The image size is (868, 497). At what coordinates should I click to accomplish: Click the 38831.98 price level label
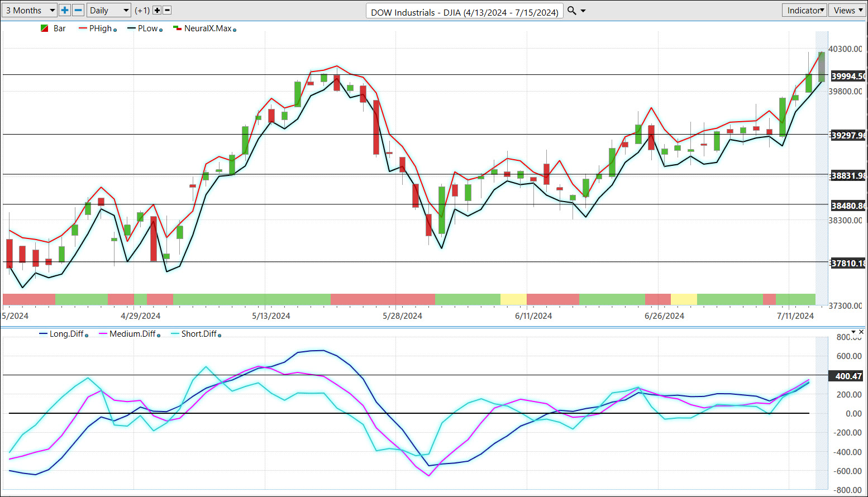[848, 175]
